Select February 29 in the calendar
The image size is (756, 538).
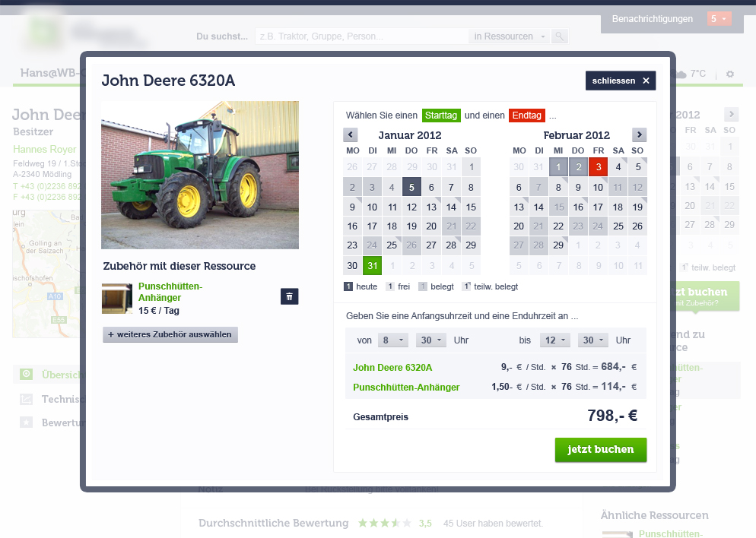coord(558,245)
